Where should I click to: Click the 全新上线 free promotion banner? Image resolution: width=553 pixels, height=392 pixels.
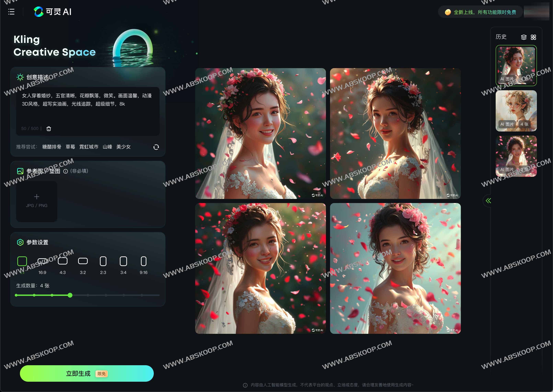485,12
